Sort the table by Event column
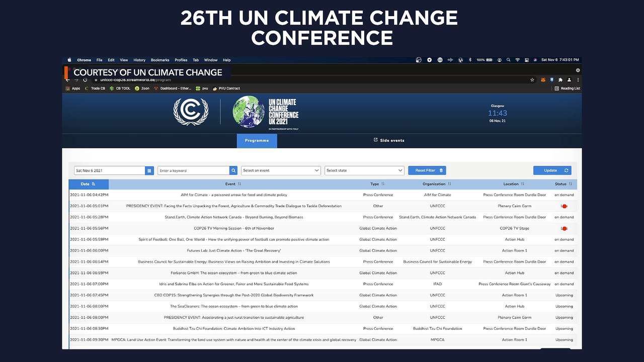Screen dimensions: 644x362 click(233, 184)
